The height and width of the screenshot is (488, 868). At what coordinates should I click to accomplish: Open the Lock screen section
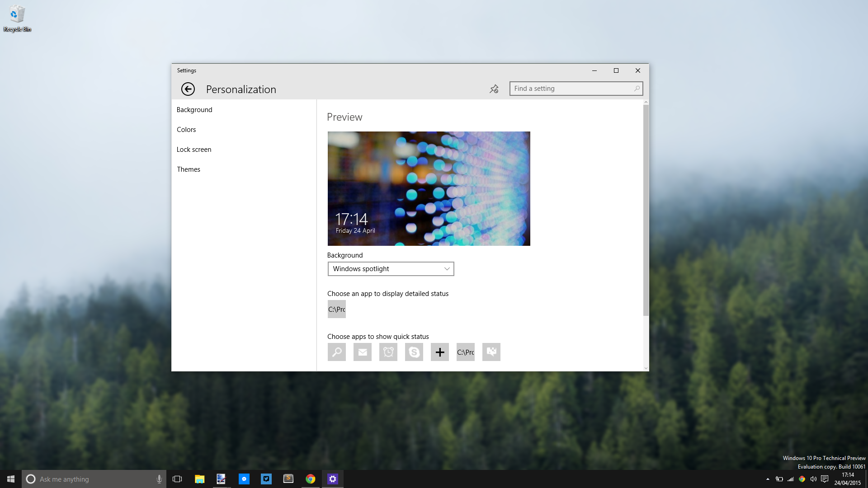pyautogui.click(x=194, y=150)
